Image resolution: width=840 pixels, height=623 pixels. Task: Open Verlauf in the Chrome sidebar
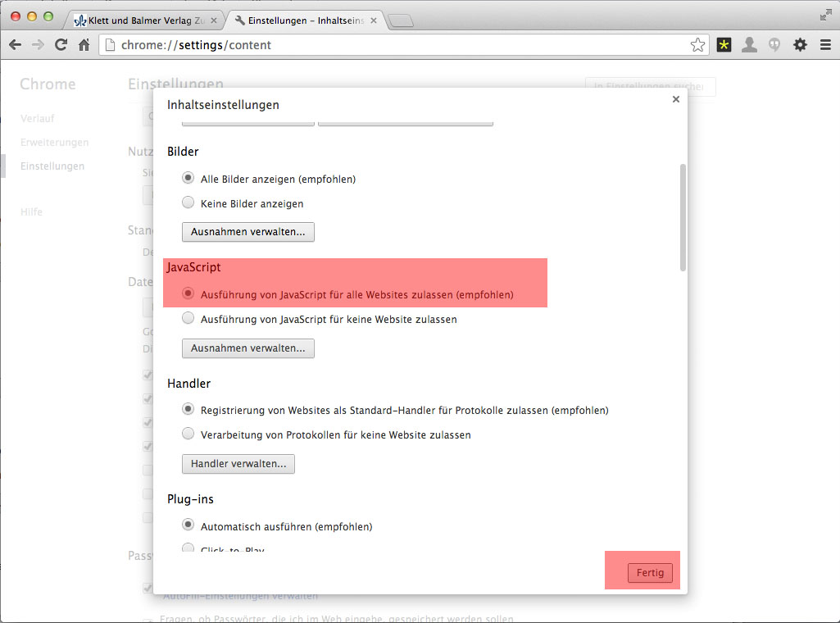(37, 119)
